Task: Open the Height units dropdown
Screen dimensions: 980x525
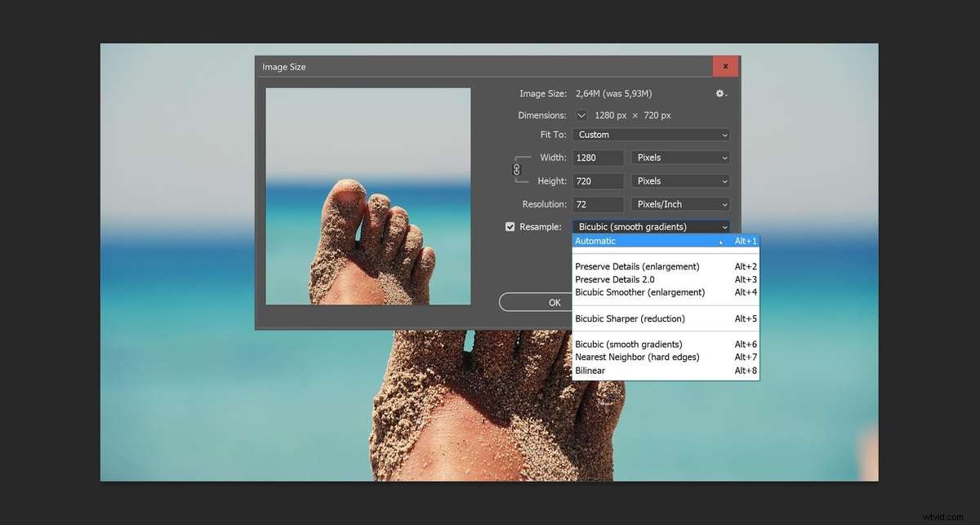Action: pos(680,180)
